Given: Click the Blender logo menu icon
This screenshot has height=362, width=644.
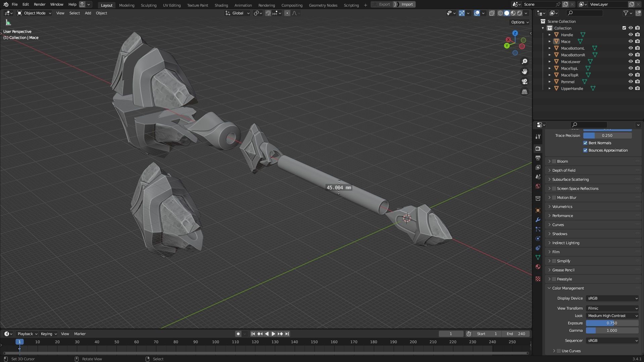Looking at the screenshot, I should [x=6, y=4].
